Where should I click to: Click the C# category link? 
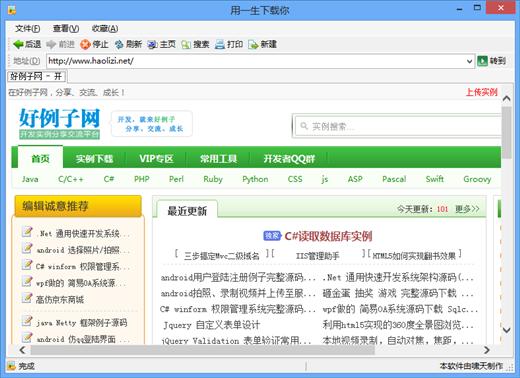pyautogui.click(x=109, y=179)
